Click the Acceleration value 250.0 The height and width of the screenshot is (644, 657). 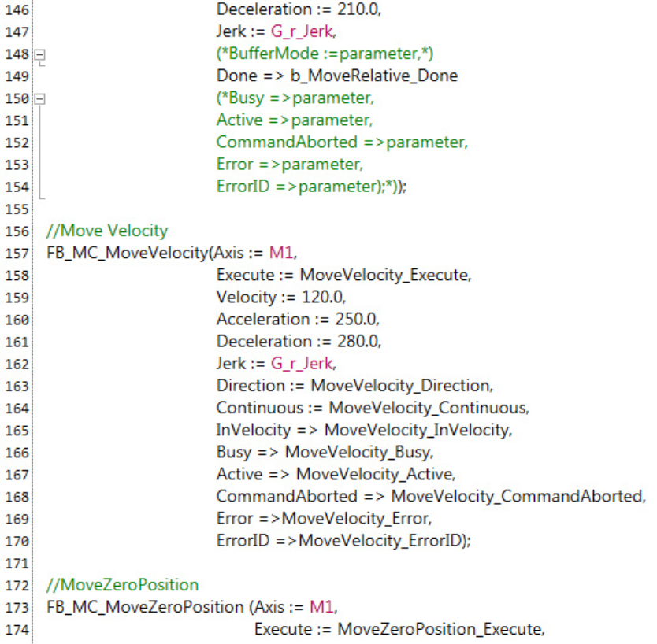coord(356,319)
